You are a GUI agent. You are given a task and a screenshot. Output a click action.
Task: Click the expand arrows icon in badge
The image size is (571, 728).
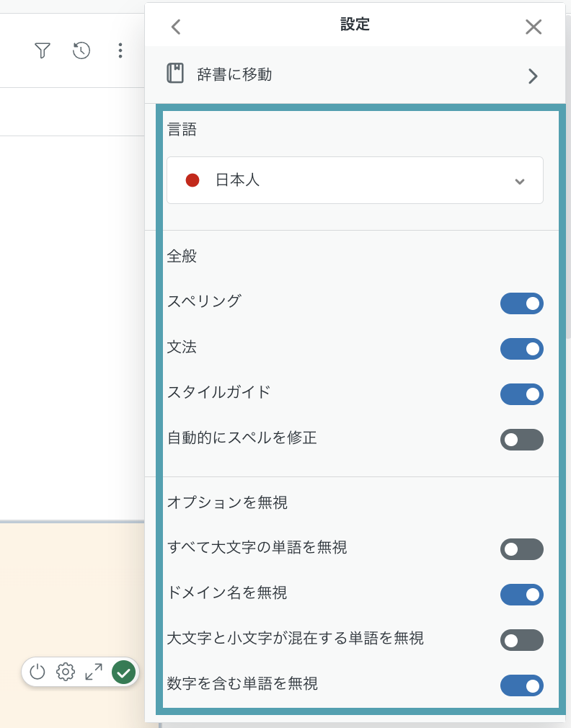[x=94, y=672]
